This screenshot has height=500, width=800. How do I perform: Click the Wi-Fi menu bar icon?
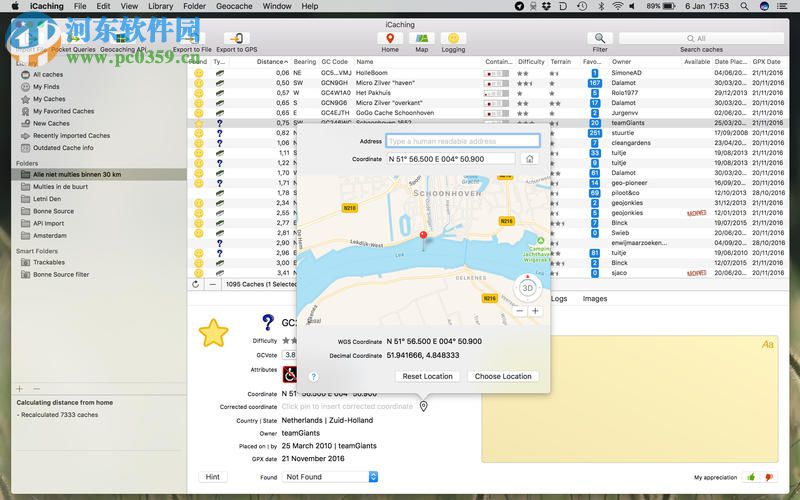tap(617, 6)
